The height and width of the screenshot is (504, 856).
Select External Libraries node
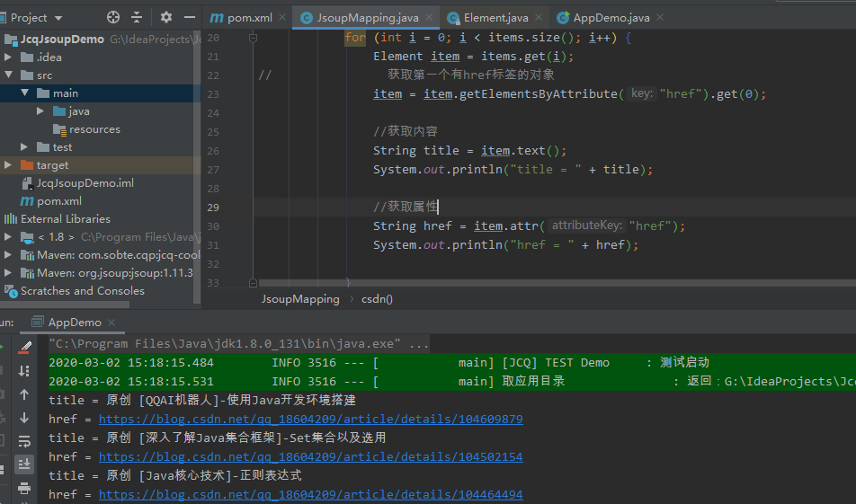point(66,219)
